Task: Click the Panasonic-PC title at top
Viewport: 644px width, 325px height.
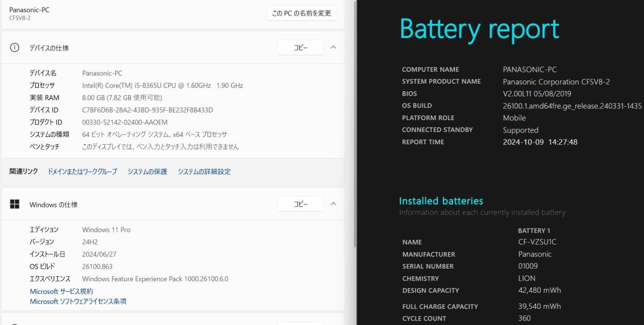Action: pyautogui.click(x=29, y=10)
